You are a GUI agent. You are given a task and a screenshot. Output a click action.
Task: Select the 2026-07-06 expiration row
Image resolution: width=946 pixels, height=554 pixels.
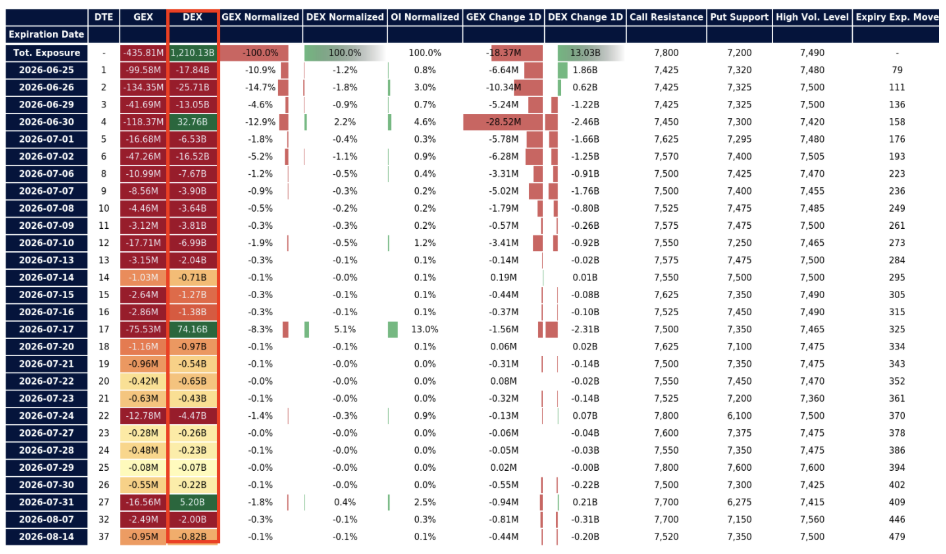click(46, 174)
